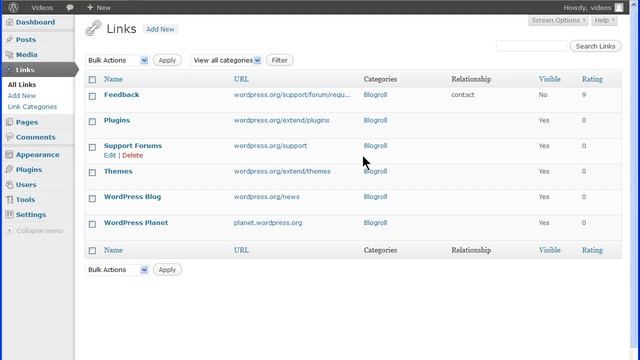The image size is (640, 360).
Task: Select Add New in Links submenu
Action: coord(22,96)
